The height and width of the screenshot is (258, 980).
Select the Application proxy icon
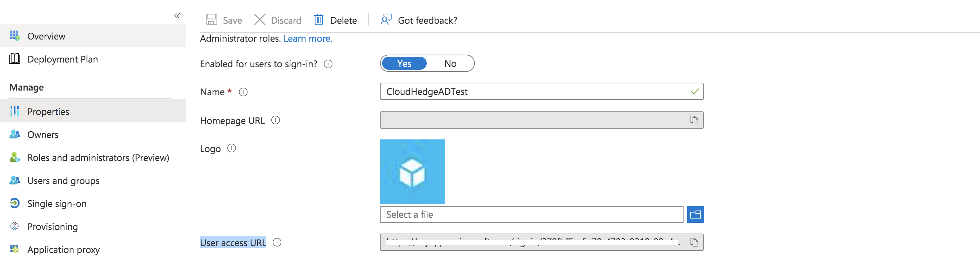pyautogui.click(x=14, y=249)
